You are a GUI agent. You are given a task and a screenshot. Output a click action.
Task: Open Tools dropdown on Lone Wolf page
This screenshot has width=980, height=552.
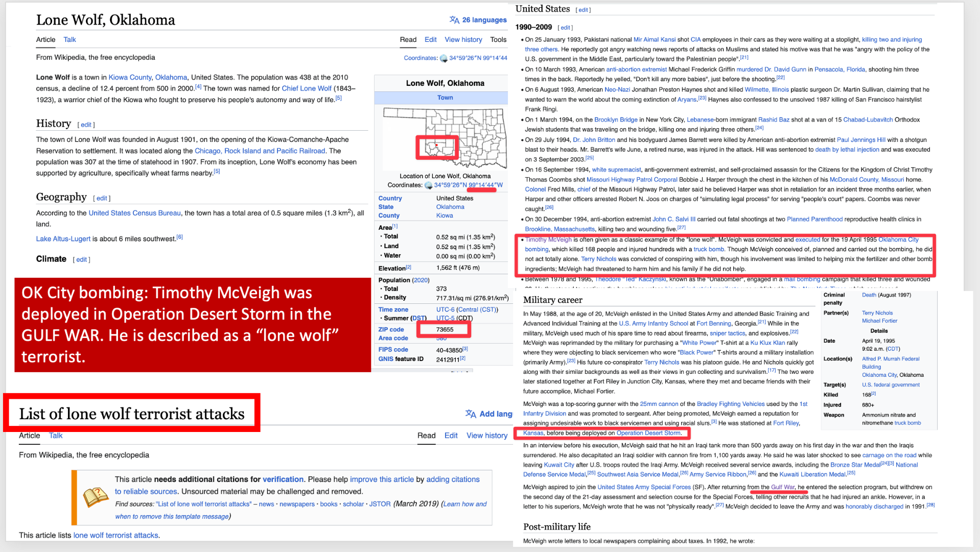498,40
